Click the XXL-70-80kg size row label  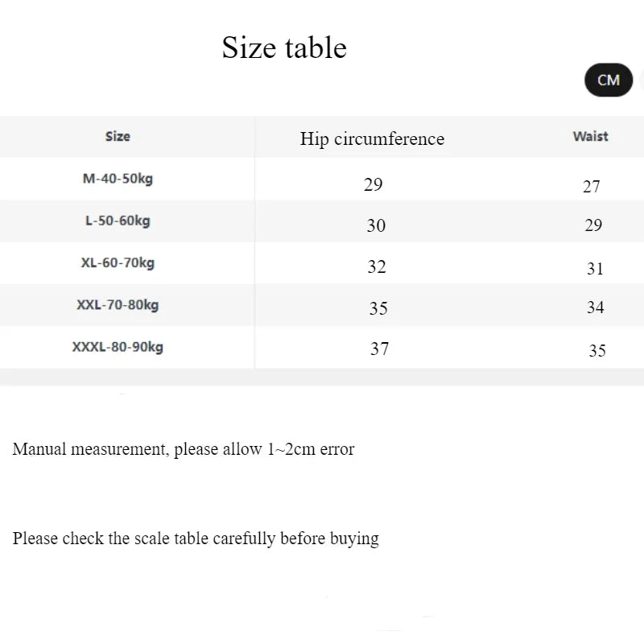click(x=118, y=305)
